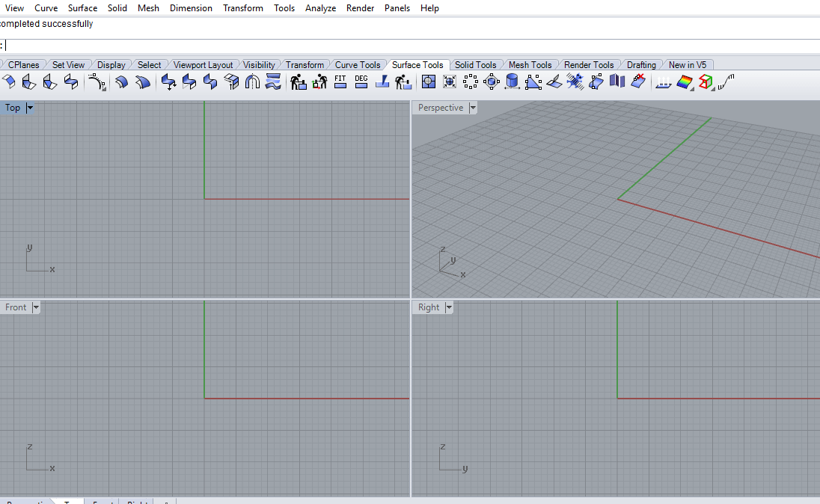Click the FIT surface icon

tap(340, 82)
